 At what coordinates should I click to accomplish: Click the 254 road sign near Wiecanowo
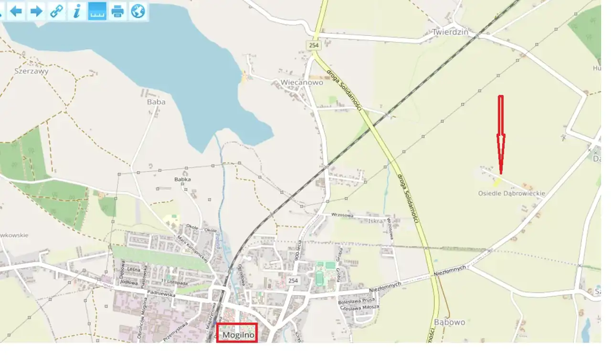pyautogui.click(x=313, y=45)
